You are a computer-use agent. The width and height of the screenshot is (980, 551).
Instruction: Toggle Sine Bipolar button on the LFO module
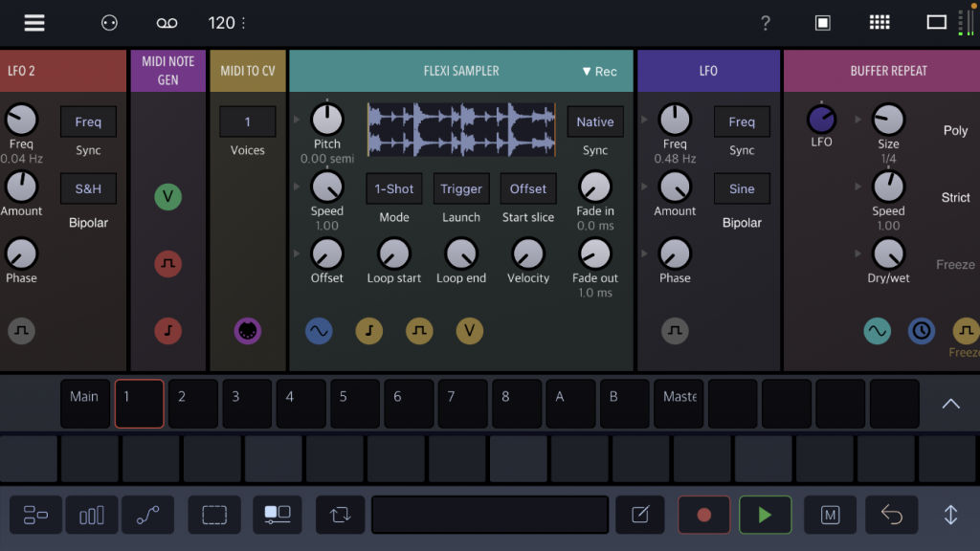pos(742,188)
